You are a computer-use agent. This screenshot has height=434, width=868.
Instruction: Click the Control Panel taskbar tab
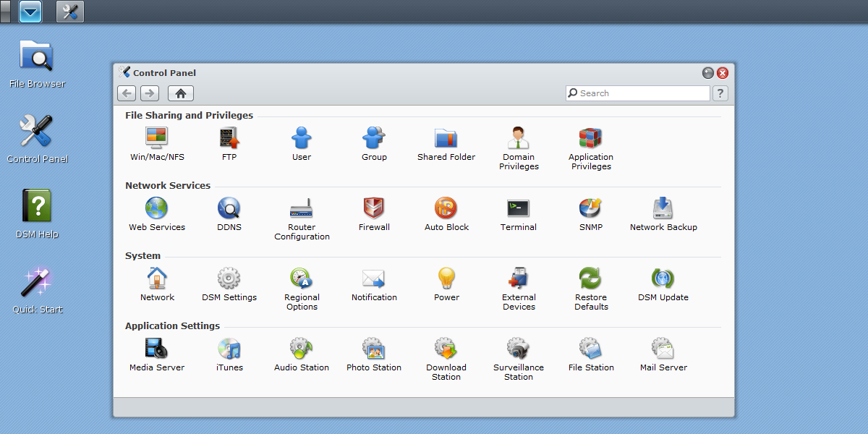[70, 12]
